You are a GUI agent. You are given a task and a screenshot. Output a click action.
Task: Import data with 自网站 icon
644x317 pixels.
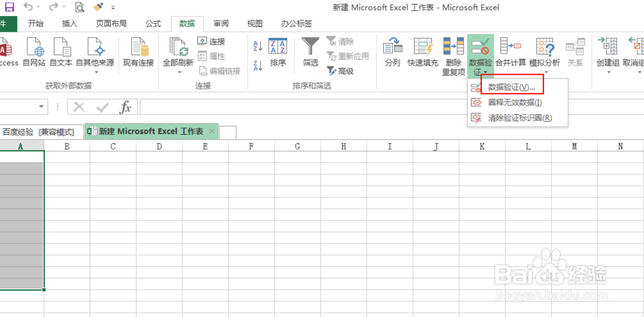click(x=35, y=52)
